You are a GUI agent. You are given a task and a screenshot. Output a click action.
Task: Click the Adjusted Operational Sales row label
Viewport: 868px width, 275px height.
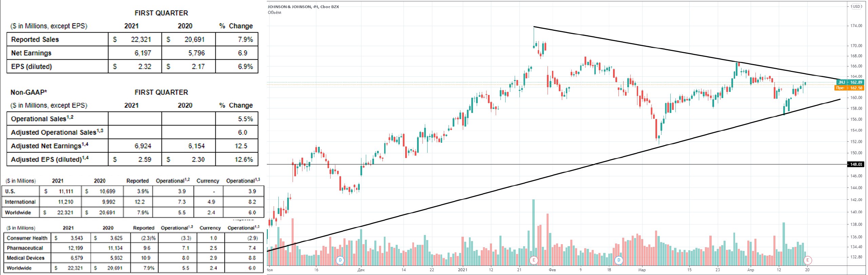tap(57, 132)
